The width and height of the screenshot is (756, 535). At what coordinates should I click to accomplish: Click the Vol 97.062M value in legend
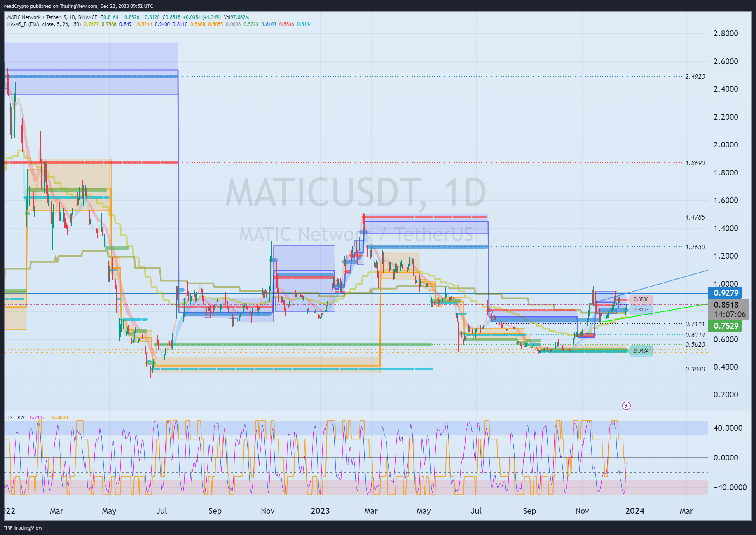(236, 17)
